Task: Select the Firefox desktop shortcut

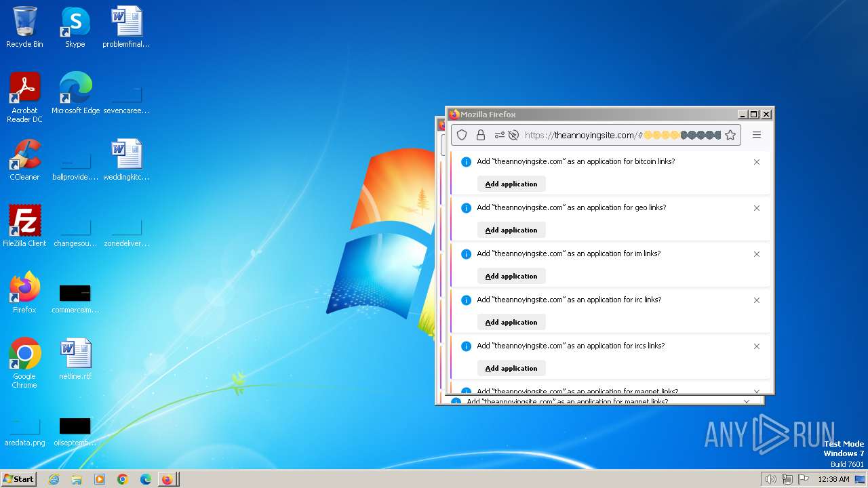Action: coord(24,293)
